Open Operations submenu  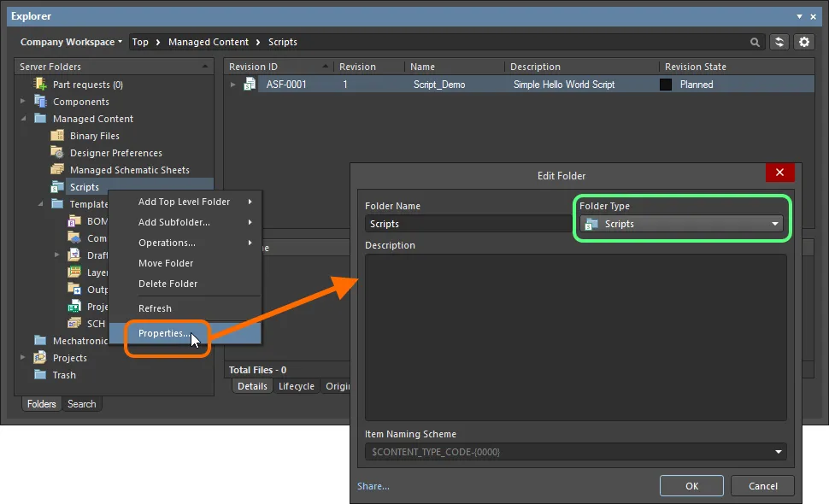pyautogui.click(x=184, y=243)
